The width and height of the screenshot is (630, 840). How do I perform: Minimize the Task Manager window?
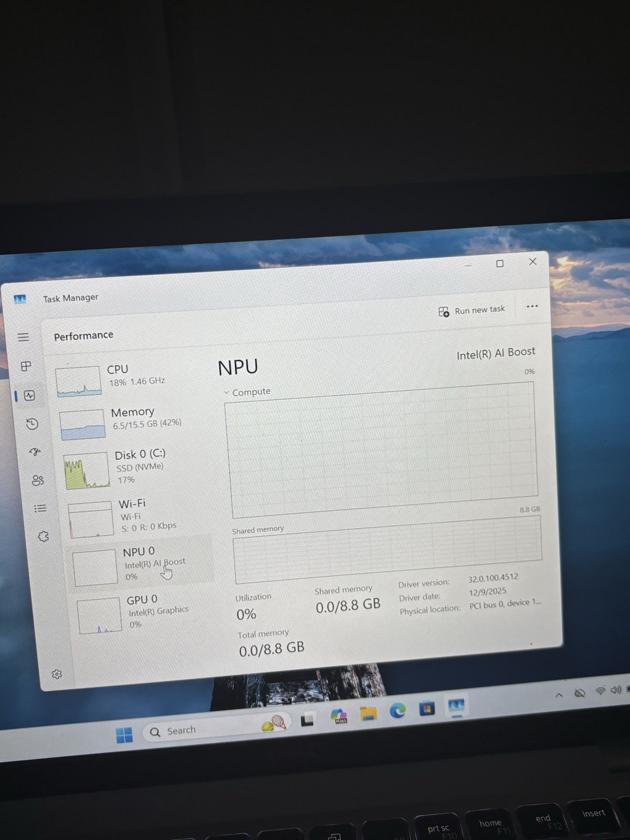point(468,266)
